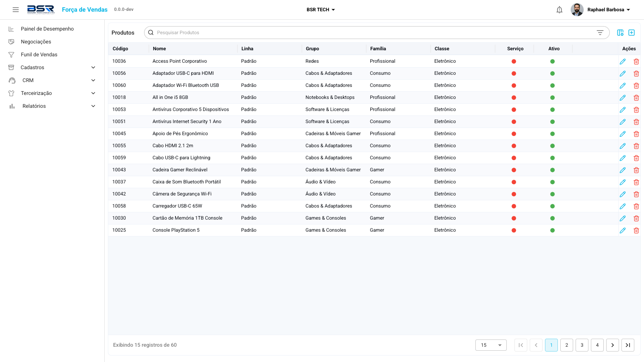Click the Pesquisar Produtos search field
Image resolution: width=644 pixels, height=362 pixels.
coord(377,33)
